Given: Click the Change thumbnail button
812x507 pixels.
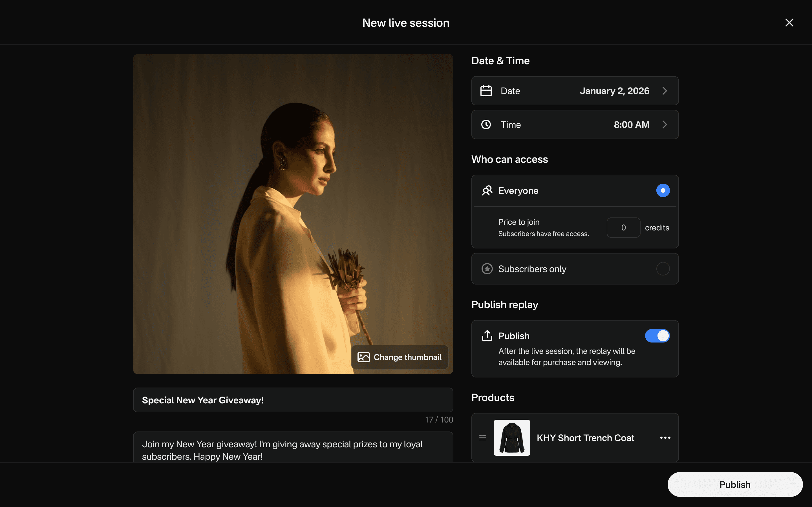Looking at the screenshot, I should click(x=400, y=357).
